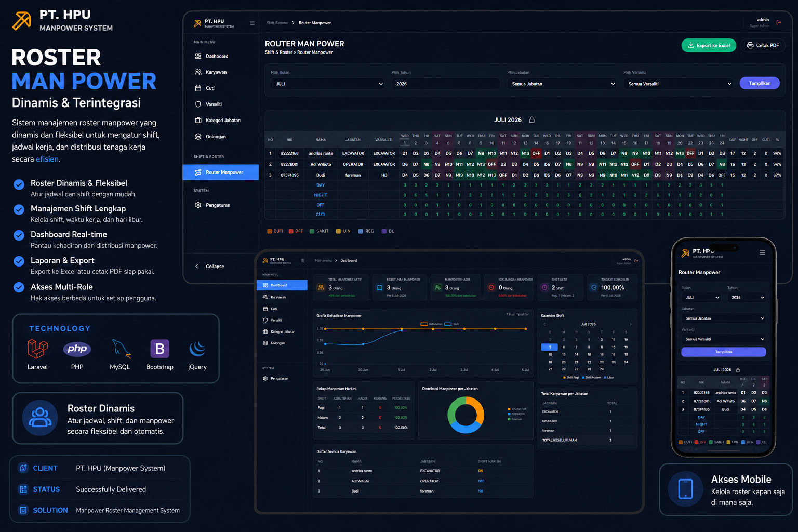Click the 'andrias rante' name cell in main roster table
Screen dimensions: 798x532
click(321, 153)
